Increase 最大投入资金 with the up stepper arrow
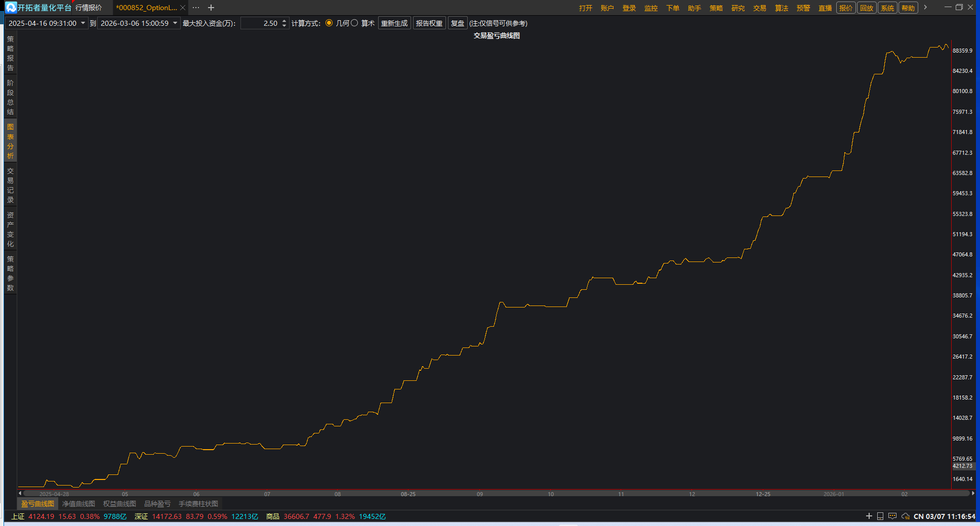The width and height of the screenshot is (980, 526). pyautogui.click(x=284, y=21)
